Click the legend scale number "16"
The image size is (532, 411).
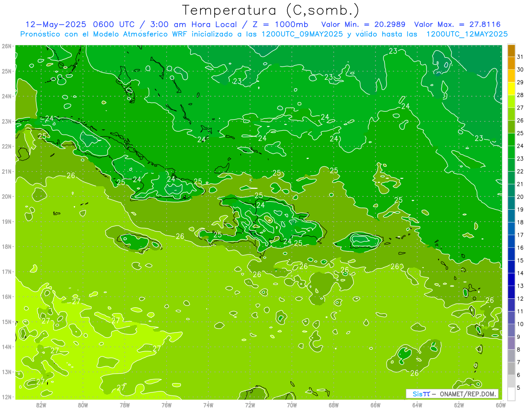520,247
